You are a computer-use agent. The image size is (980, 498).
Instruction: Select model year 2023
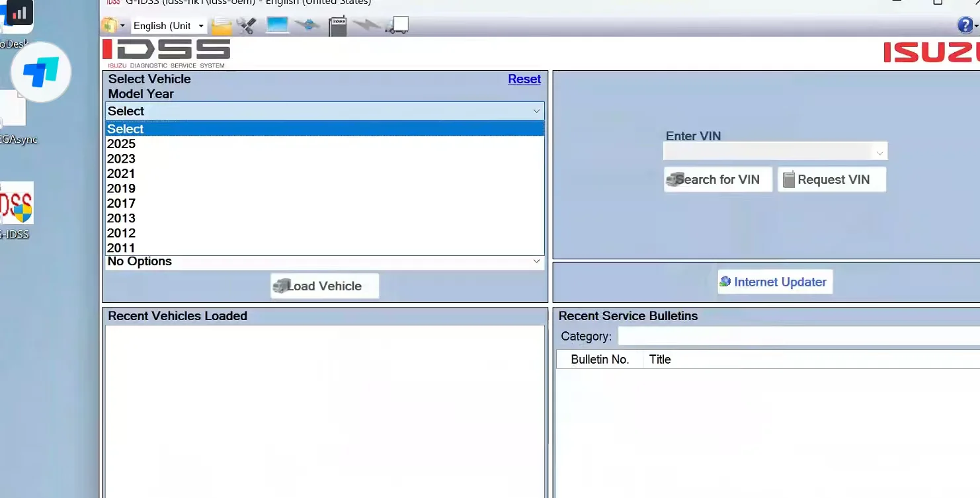325,159
